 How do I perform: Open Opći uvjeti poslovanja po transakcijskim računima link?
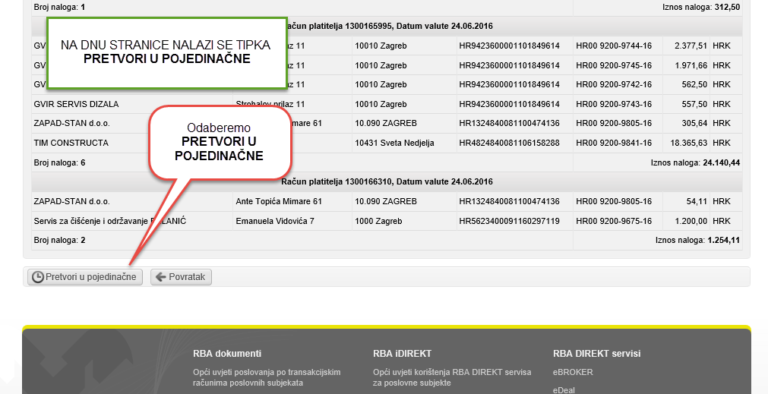click(x=266, y=377)
